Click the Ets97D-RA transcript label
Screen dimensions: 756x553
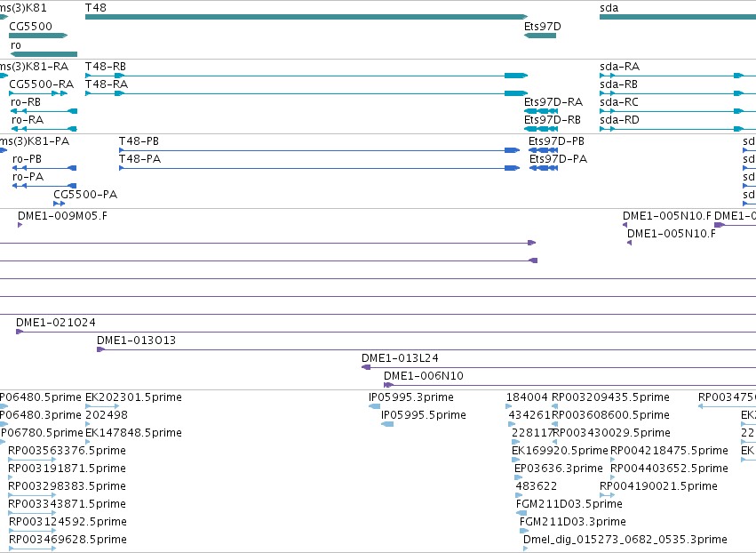(553, 102)
